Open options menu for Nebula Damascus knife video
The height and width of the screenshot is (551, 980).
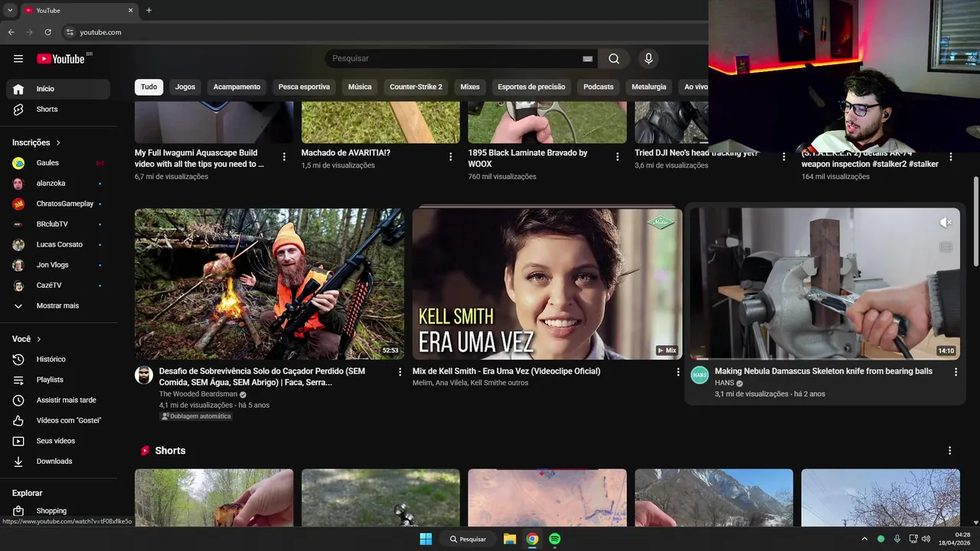click(x=955, y=372)
